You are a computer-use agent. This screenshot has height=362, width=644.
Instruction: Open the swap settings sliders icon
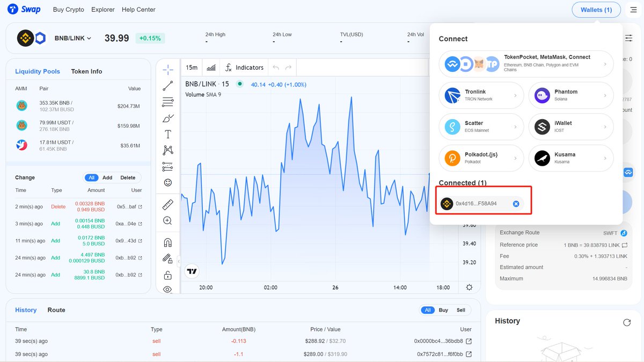[x=628, y=38]
